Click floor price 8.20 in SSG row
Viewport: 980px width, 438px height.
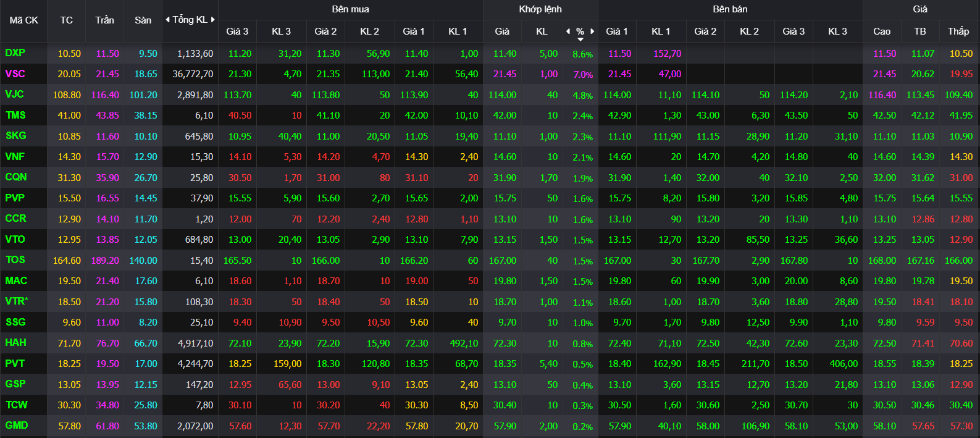click(148, 322)
